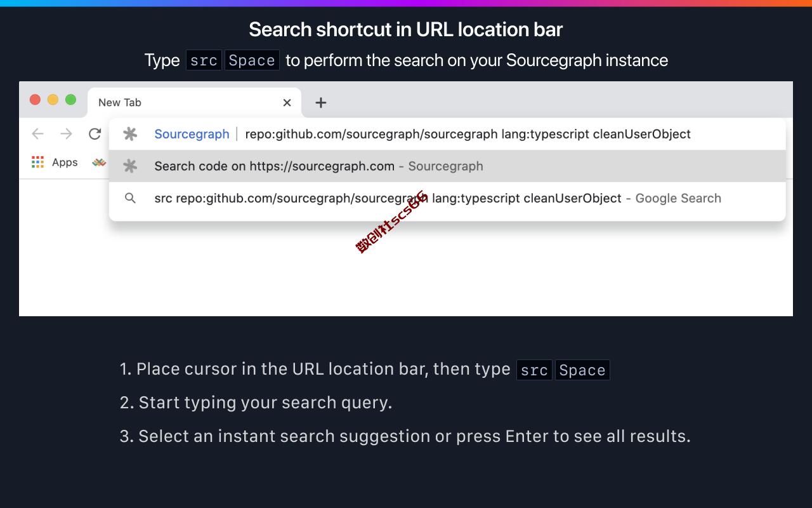This screenshot has width=812, height=508.
Task: Click the green maximize window button
Action: tap(70, 100)
